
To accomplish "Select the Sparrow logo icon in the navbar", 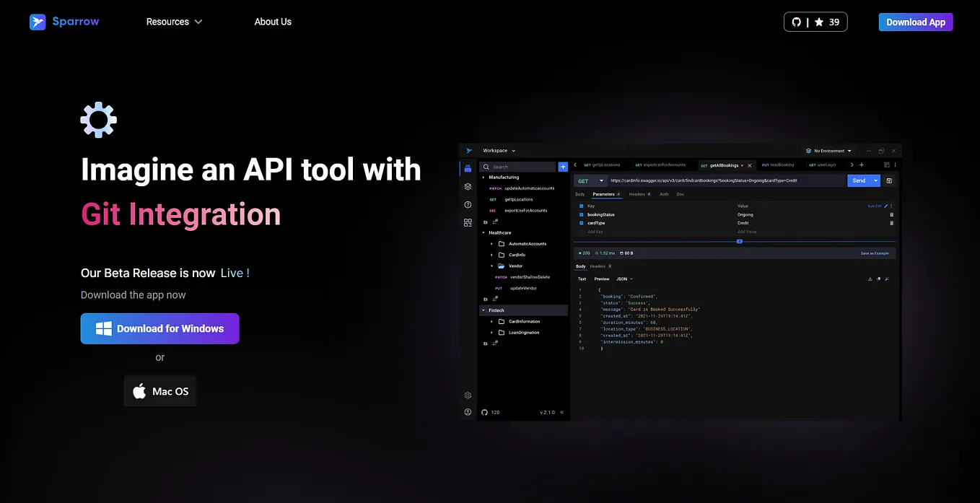I will click(38, 22).
